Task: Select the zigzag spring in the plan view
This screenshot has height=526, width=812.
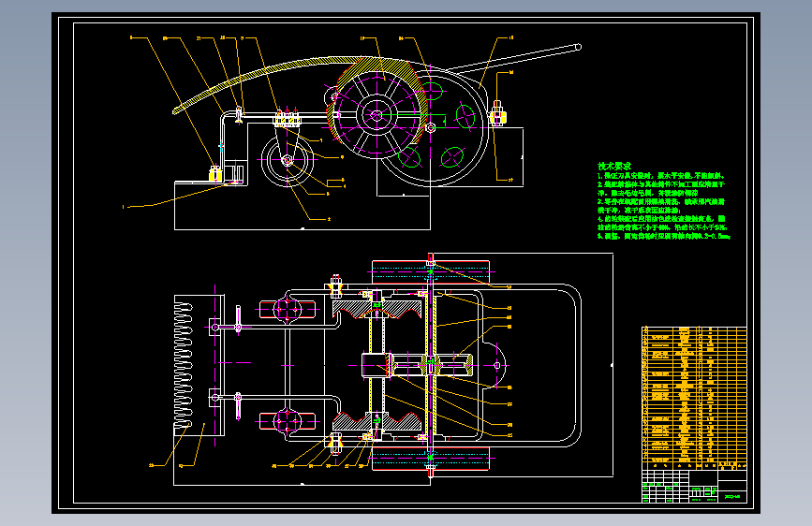Action: point(184,366)
